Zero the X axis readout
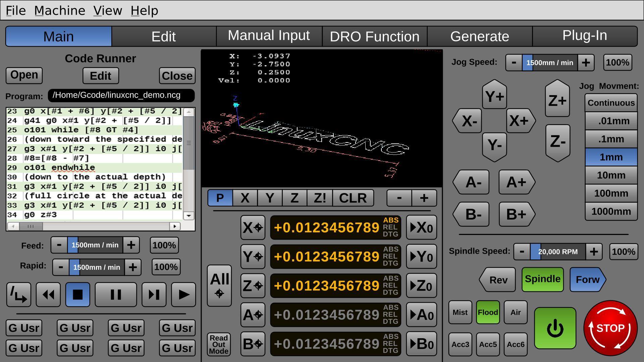The width and height of the screenshot is (644, 362). pos(421,227)
